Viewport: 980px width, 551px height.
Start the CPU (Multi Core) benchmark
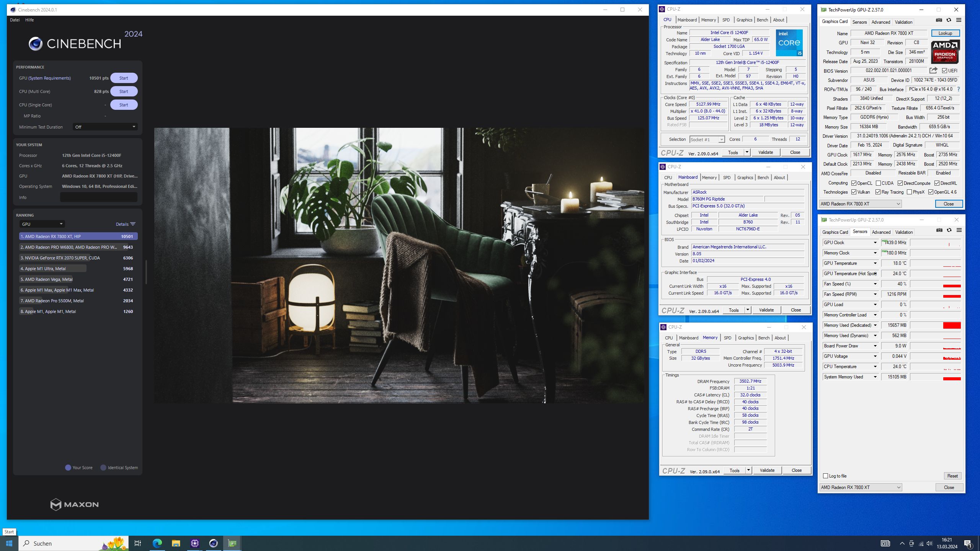point(124,91)
